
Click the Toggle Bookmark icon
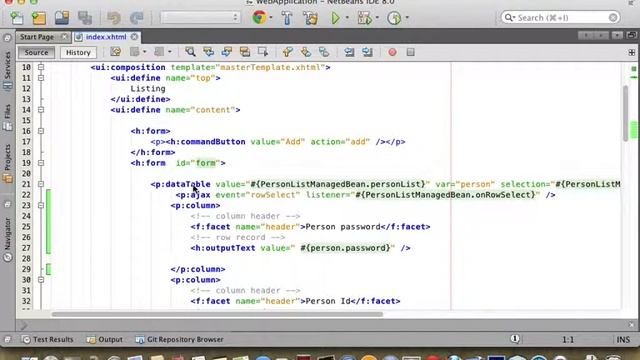[x=324, y=52]
